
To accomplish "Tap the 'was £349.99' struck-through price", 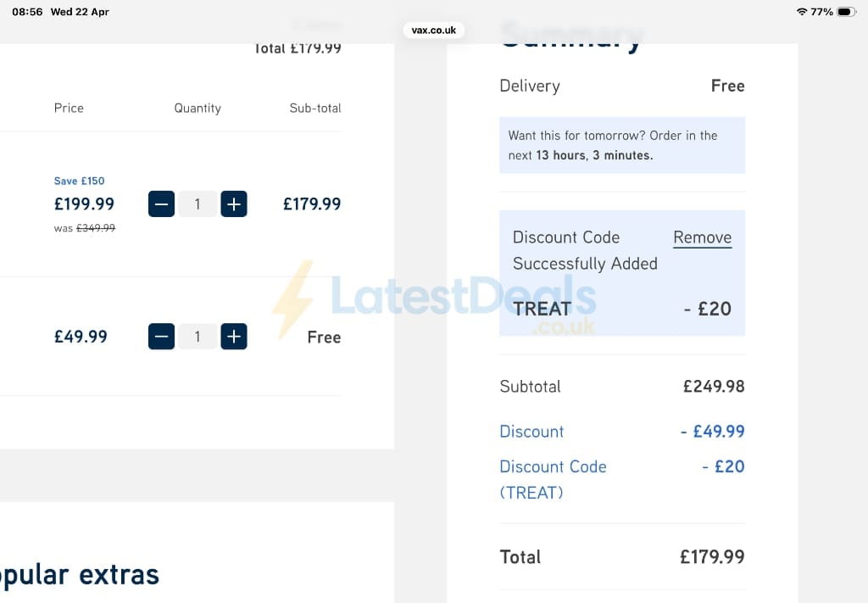I will point(85,228).
